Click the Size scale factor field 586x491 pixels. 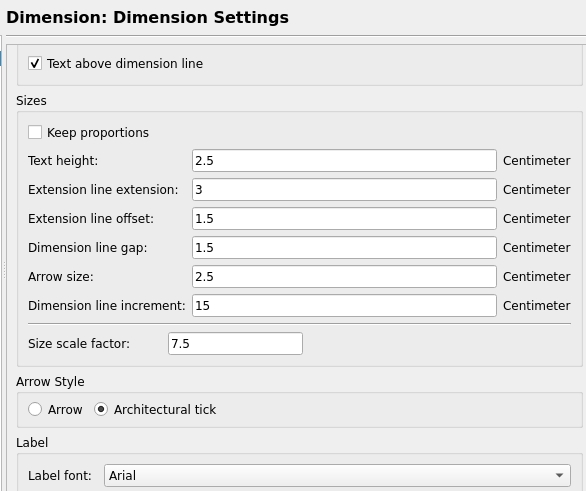[x=235, y=343]
